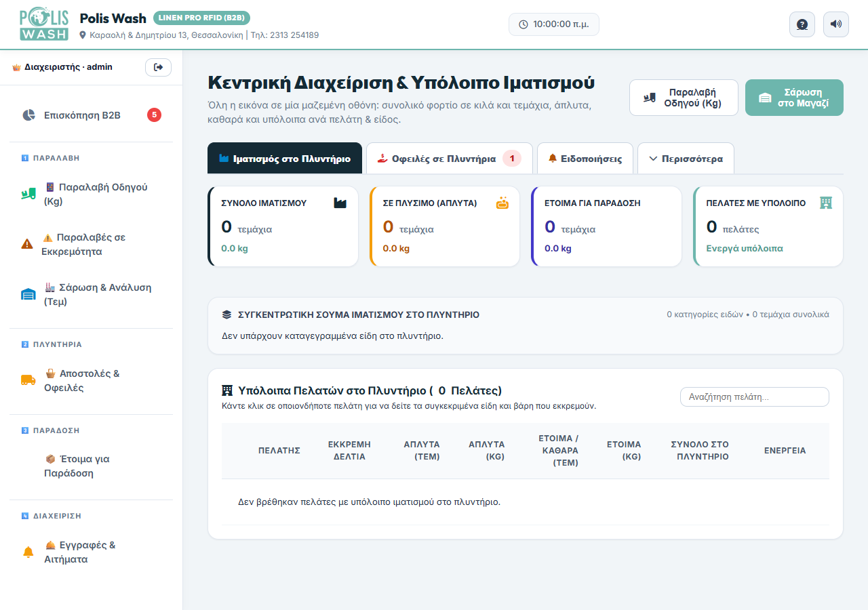Click the Διαχειριστής · admin label
Image resolution: width=868 pixels, height=610 pixels.
pos(68,67)
